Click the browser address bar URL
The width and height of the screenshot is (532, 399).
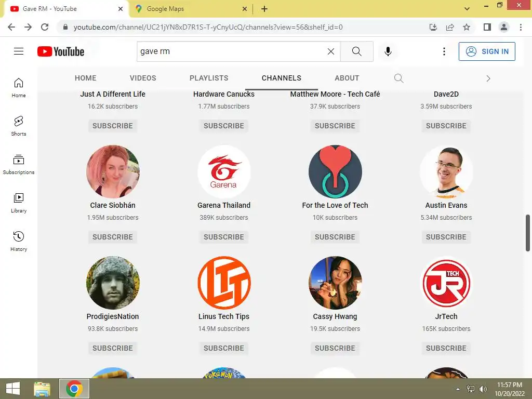click(x=208, y=27)
